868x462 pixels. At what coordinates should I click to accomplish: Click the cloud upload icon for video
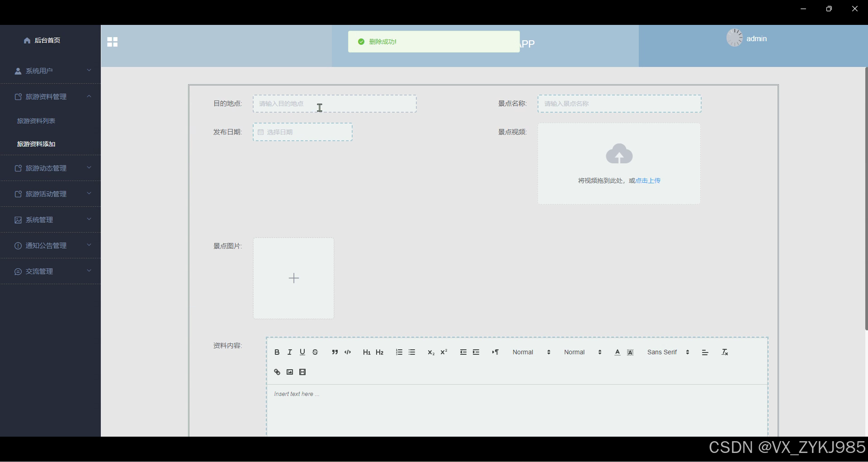(619, 154)
